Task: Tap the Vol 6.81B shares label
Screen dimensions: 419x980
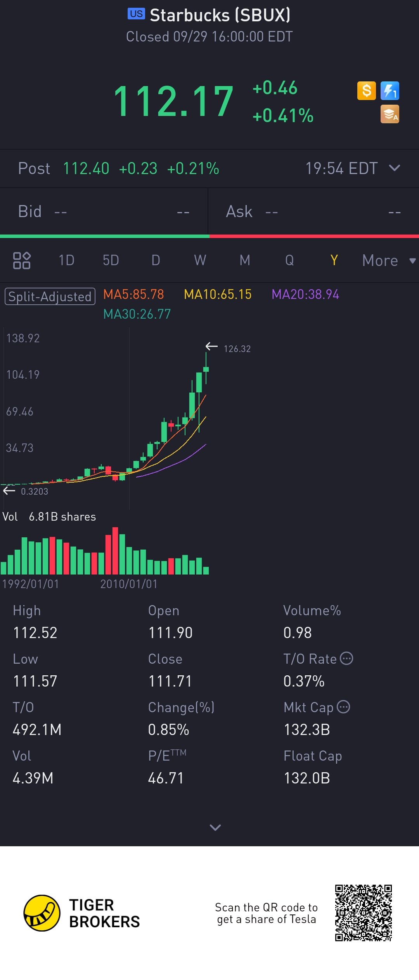Action: 49,517
